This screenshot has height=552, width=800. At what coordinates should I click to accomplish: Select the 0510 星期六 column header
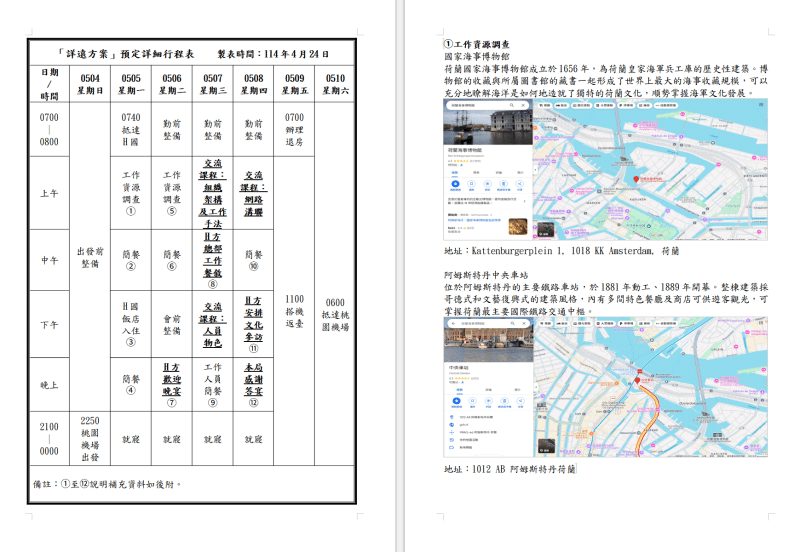click(x=335, y=84)
